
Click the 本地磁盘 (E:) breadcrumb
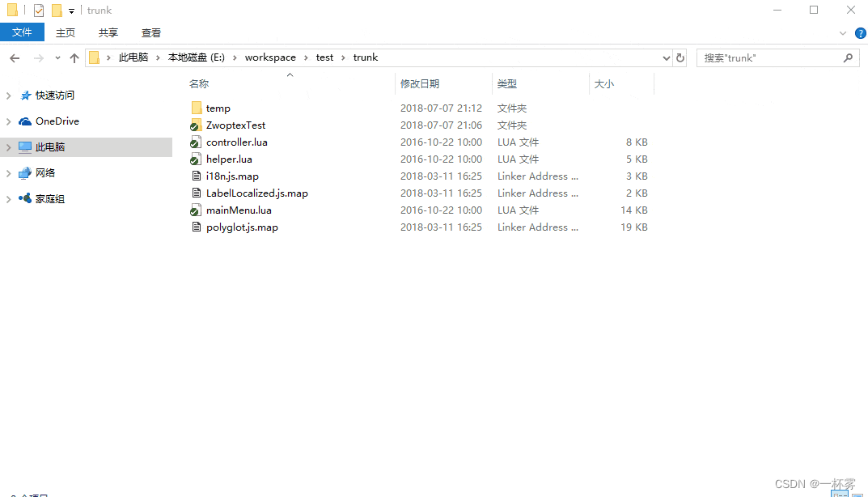[196, 57]
